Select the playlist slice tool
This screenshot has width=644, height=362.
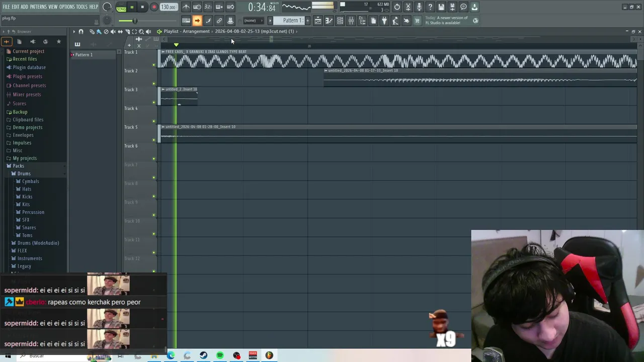pos(127,32)
